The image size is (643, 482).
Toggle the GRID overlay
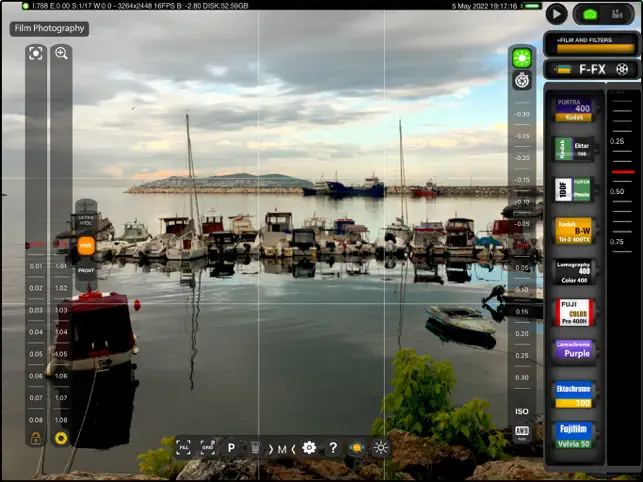(208, 448)
